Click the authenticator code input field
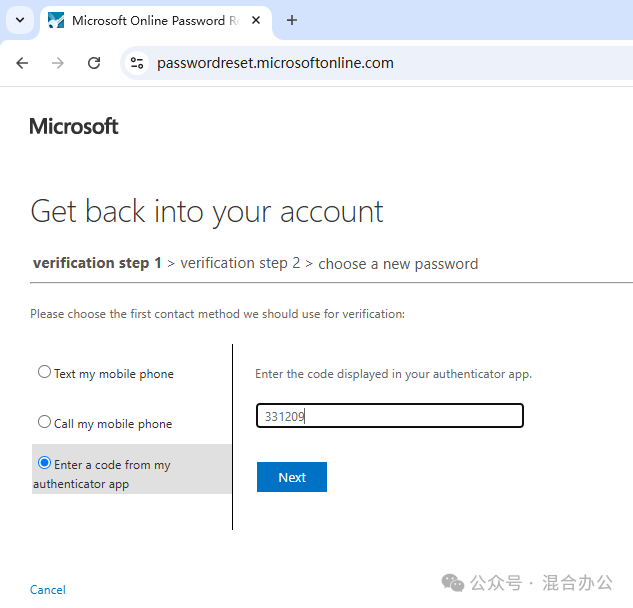633x608 pixels. (390, 415)
